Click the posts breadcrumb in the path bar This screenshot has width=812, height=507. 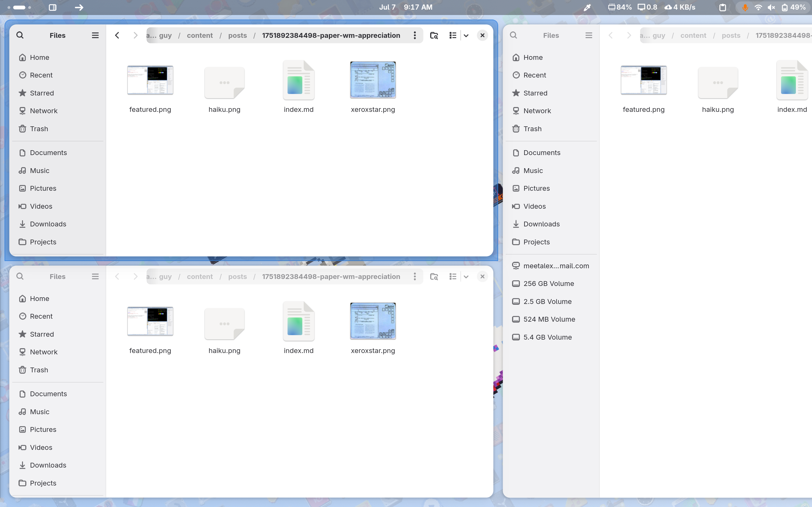point(238,35)
